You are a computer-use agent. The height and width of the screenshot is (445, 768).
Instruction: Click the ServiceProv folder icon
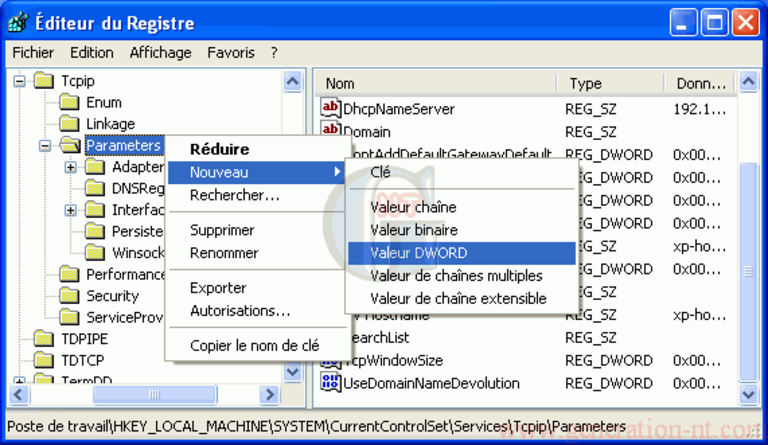click(69, 317)
